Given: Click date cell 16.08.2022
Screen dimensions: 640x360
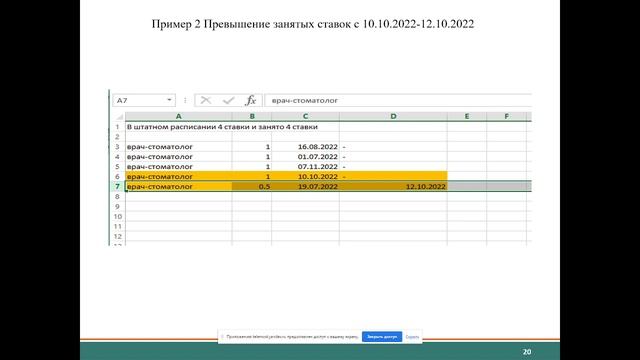Looking at the screenshot, I should pos(305,147).
